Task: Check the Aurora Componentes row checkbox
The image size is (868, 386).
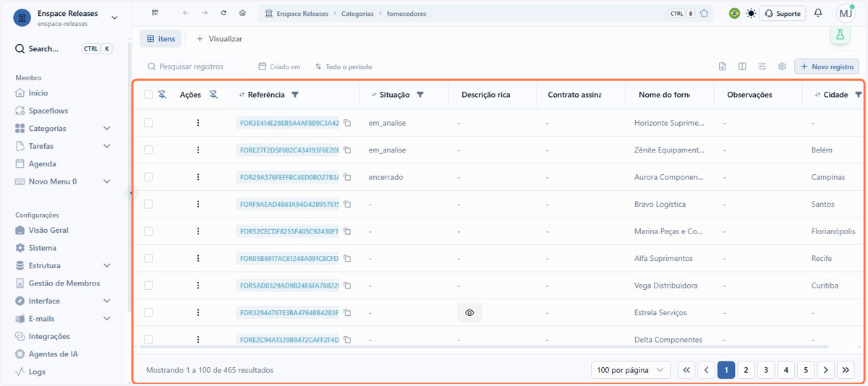Action: pyautogui.click(x=148, y=177)
